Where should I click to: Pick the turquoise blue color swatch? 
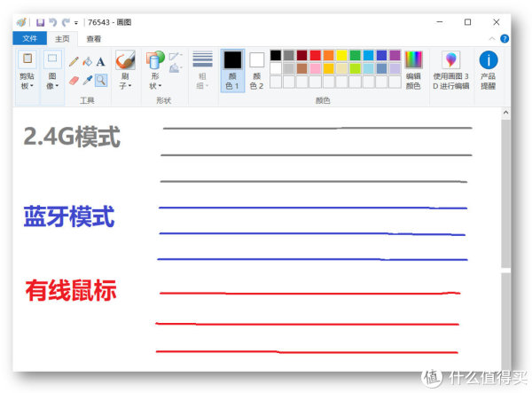coord(368,55)
